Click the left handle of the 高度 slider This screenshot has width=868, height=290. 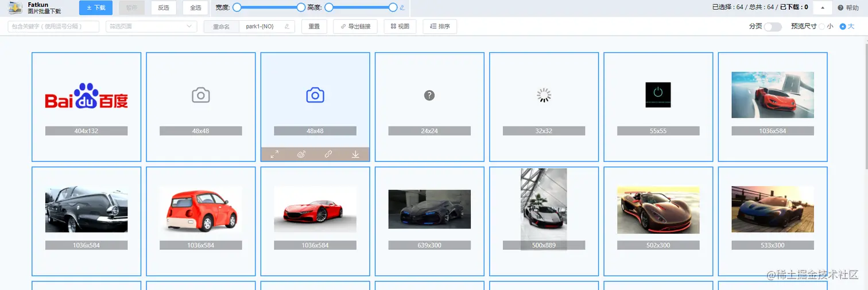coord(329,7)
